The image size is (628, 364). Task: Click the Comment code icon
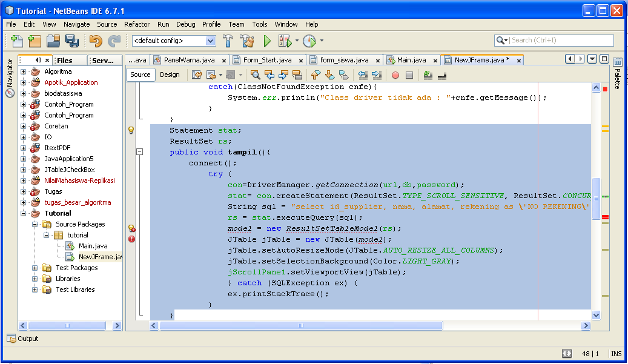(x=428, y=75)
